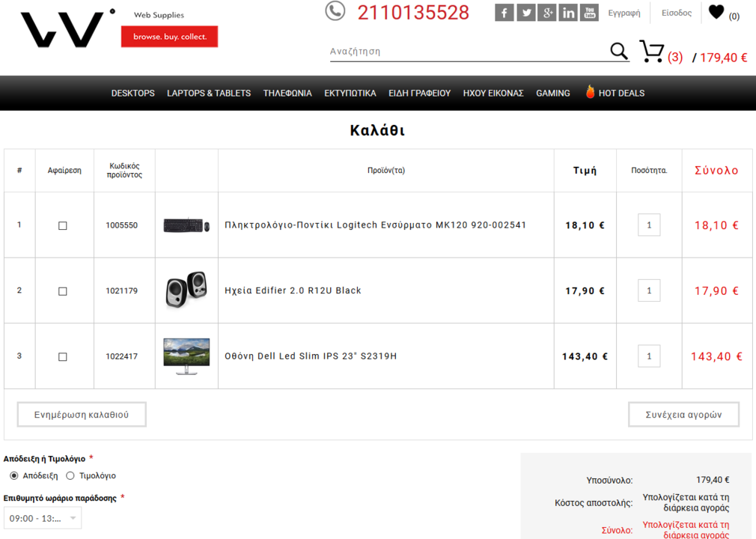This screenshot has height=539, width=756.
Task: Open Πληκτρολόγιο-Ποντίκι Logitech product link
Action: (x=375, y=225)
